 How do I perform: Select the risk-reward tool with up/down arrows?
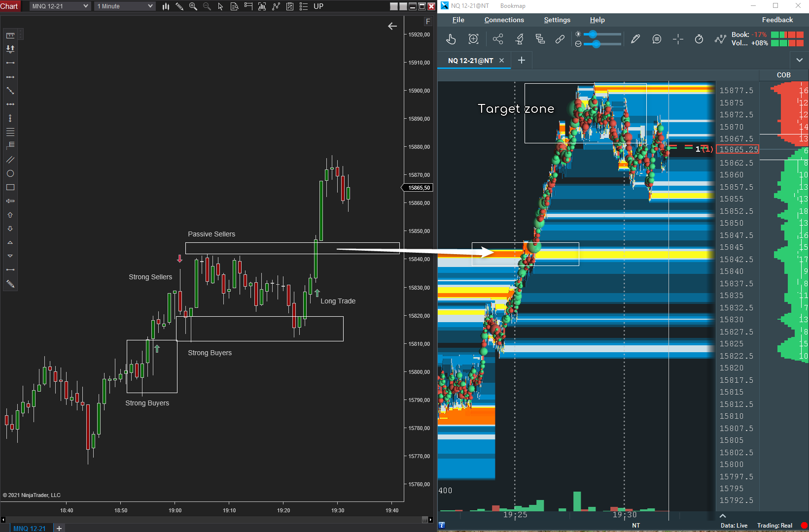[x=10, y=49]
